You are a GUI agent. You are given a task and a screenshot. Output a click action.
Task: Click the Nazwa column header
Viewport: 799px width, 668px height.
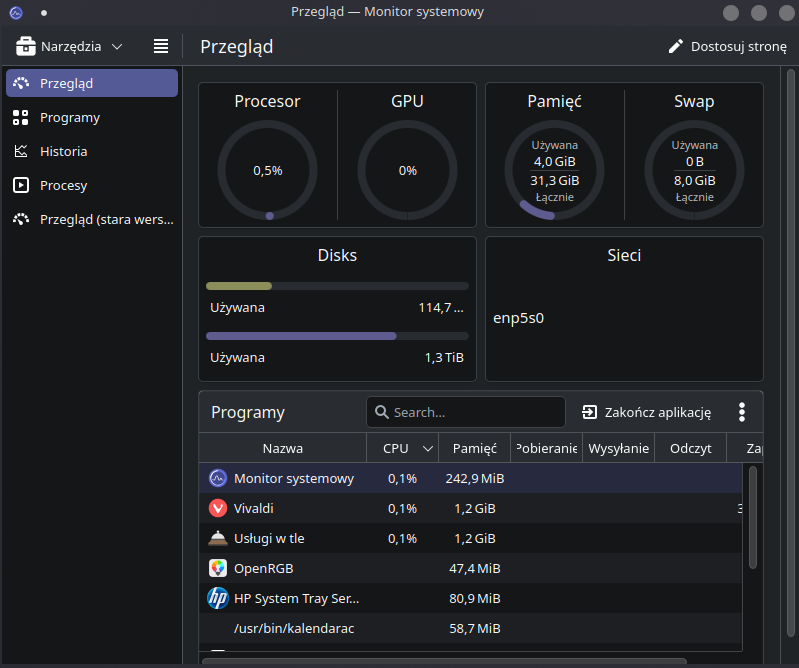(283, 448)
